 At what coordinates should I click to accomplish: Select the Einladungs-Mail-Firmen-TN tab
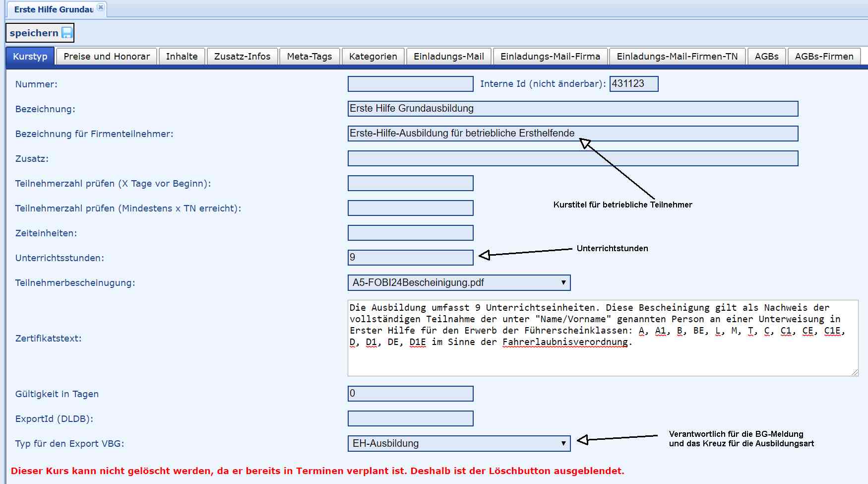click(677, 57)
